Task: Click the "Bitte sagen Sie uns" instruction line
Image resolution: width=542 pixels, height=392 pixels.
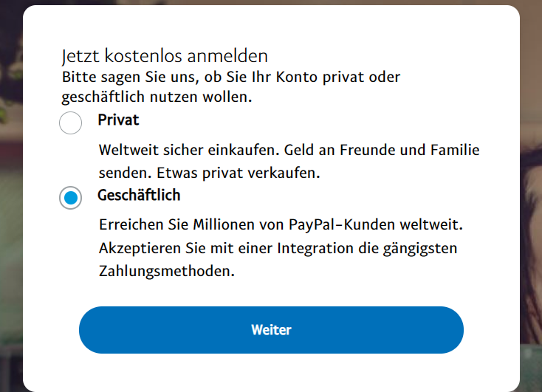Action: pos(230,76)
